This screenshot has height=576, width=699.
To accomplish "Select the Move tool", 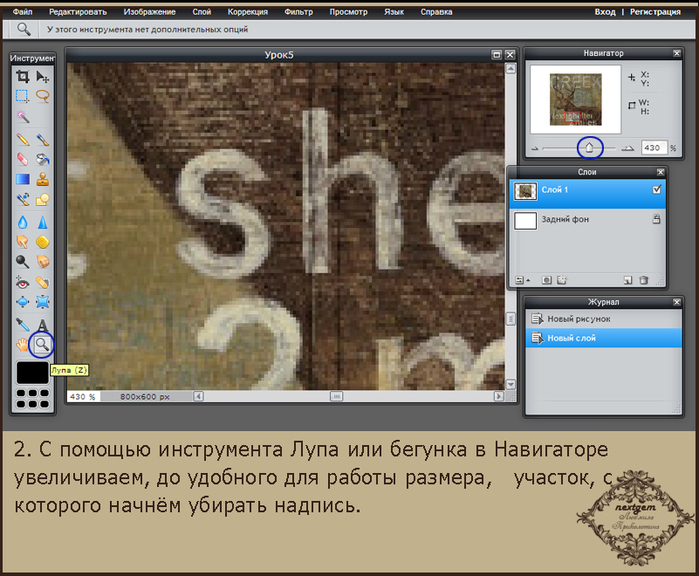I will click(43, 77).
